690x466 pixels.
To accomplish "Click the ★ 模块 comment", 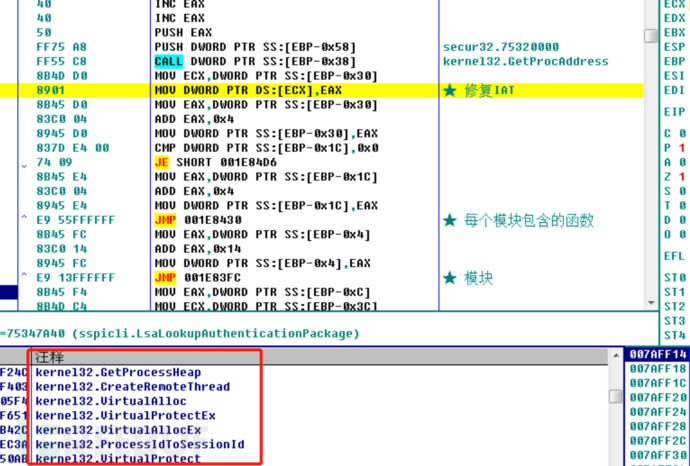I will pyautogui.click(x=468, y=278).
